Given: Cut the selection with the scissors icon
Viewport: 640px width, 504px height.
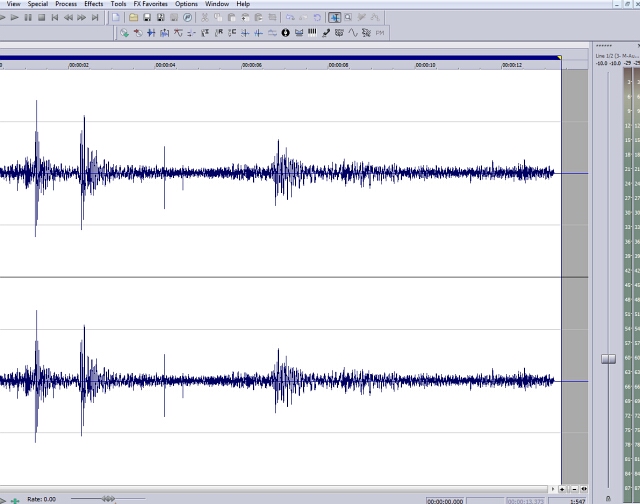Looking at the screenshot, I should (x=204, y=17).
